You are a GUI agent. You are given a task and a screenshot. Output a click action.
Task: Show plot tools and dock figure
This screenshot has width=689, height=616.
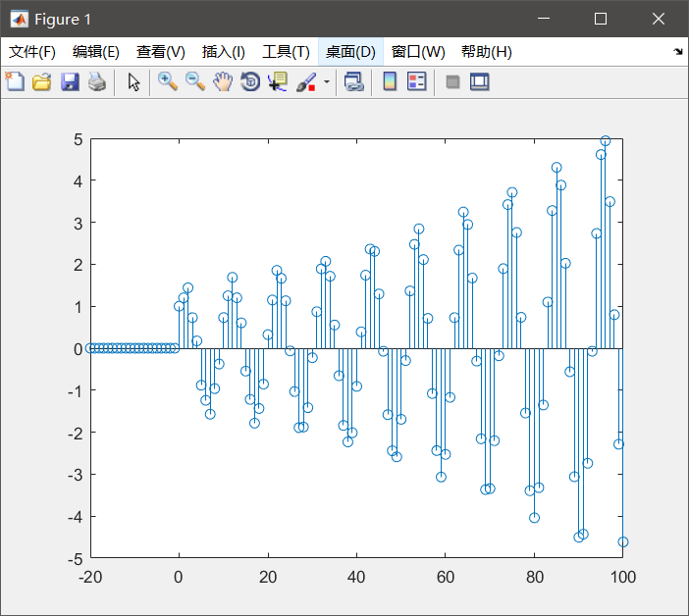(479, 81)
